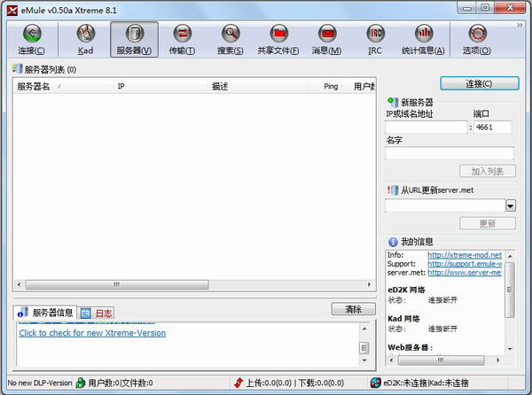Click server list scroll-right arrow
Screen dimensions: 532x395
(x=369, y=284)
